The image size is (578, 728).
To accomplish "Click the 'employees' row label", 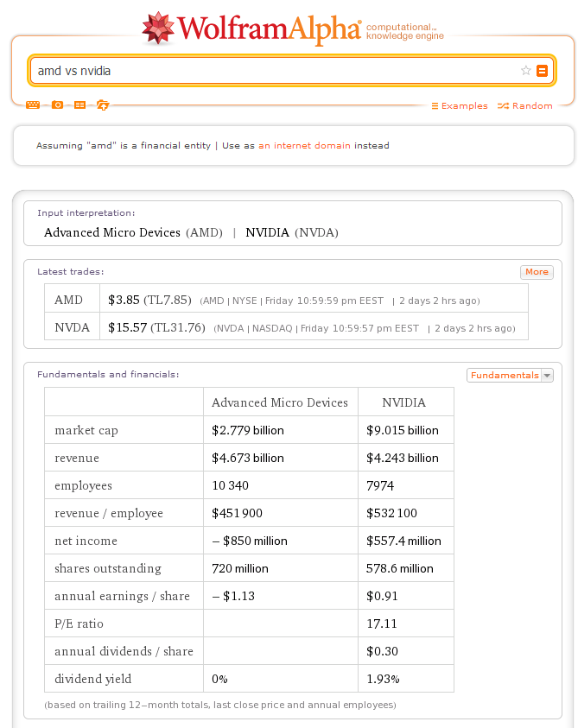I will click(x=83, y=486).
